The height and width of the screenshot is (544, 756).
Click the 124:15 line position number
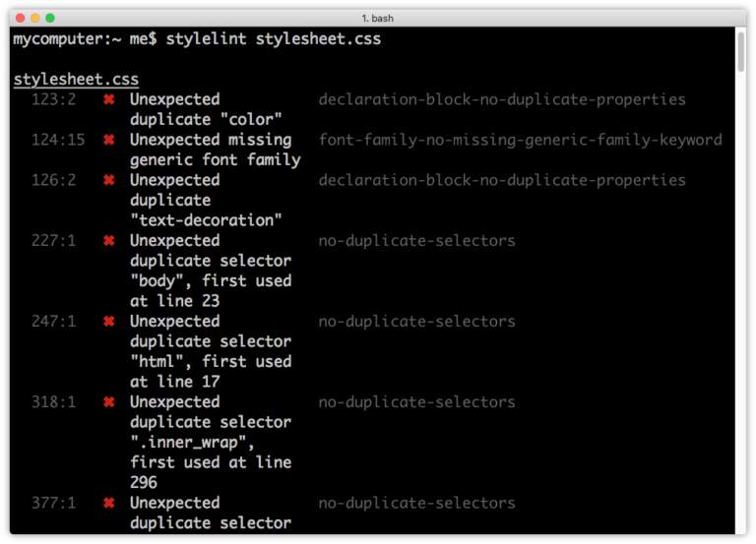point(58,140)
